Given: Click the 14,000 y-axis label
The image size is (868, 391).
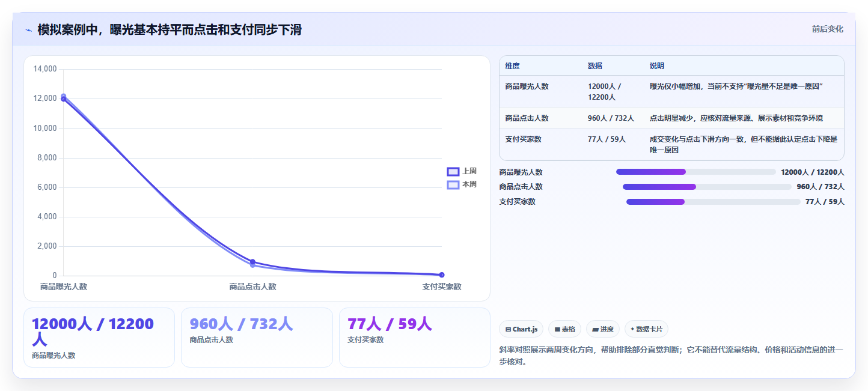Looking at the screenshot, I should pos(44,69).
